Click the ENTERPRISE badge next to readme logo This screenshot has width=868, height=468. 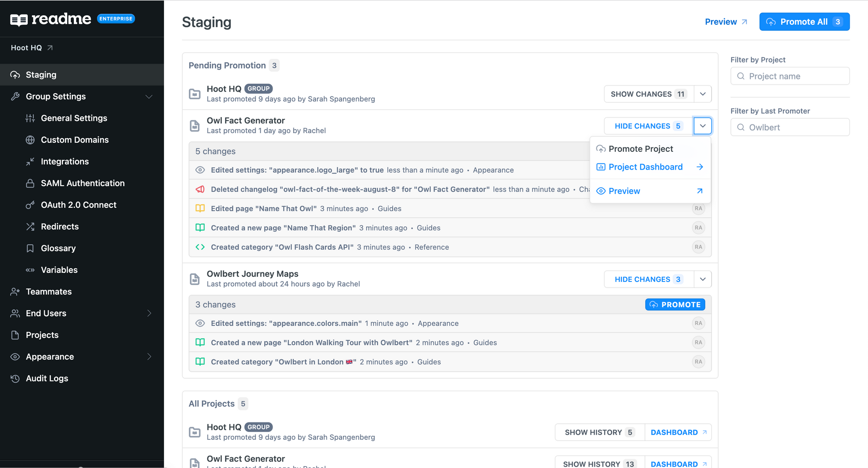pos(116,19)
